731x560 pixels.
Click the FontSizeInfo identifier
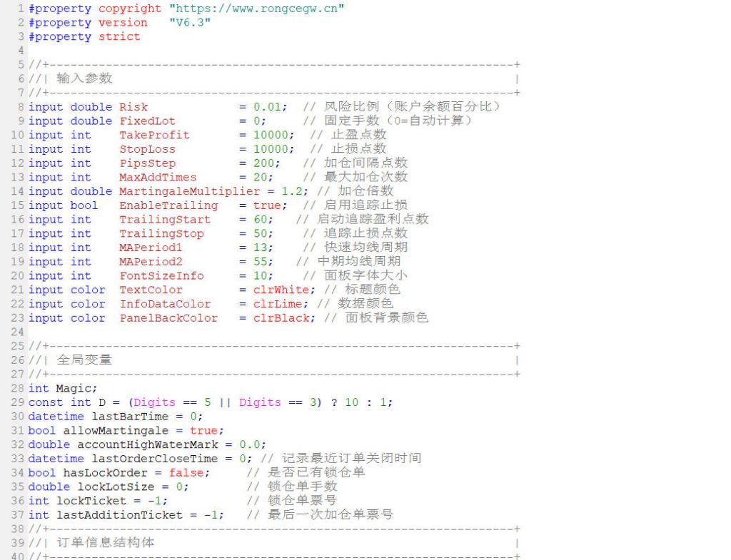tap(161, 276)
